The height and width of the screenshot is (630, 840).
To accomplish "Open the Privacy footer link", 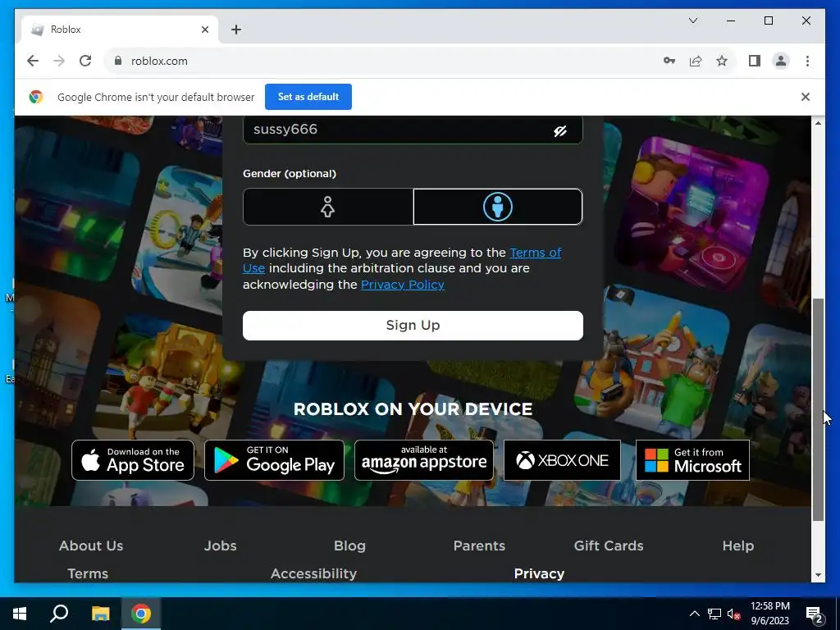I will pyautogui.click(x=539, y=573).
